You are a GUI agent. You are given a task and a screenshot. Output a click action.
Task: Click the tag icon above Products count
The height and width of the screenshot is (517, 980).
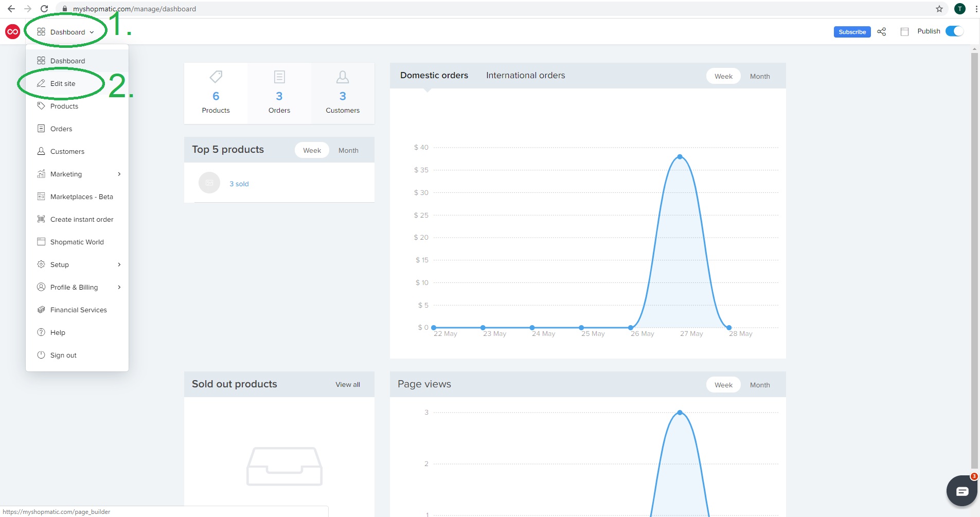coord(216,77)
